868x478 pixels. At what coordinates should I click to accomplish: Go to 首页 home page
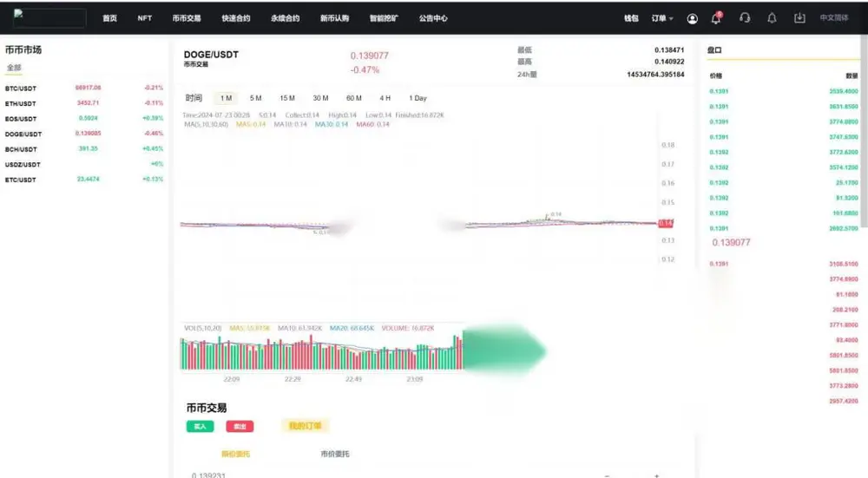click(x=109, y=18)
